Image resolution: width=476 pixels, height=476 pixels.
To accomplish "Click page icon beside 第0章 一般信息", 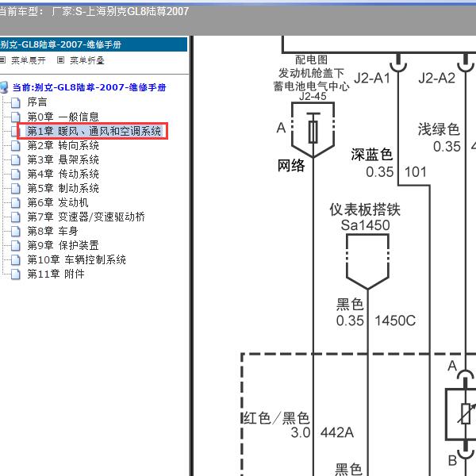I will pos(16,117).
